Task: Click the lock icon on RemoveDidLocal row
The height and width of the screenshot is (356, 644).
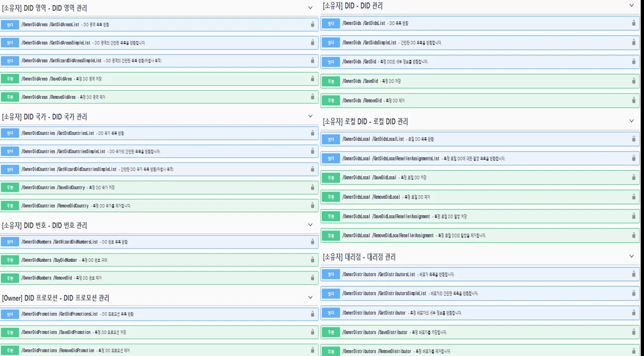Action: (634, 197)
